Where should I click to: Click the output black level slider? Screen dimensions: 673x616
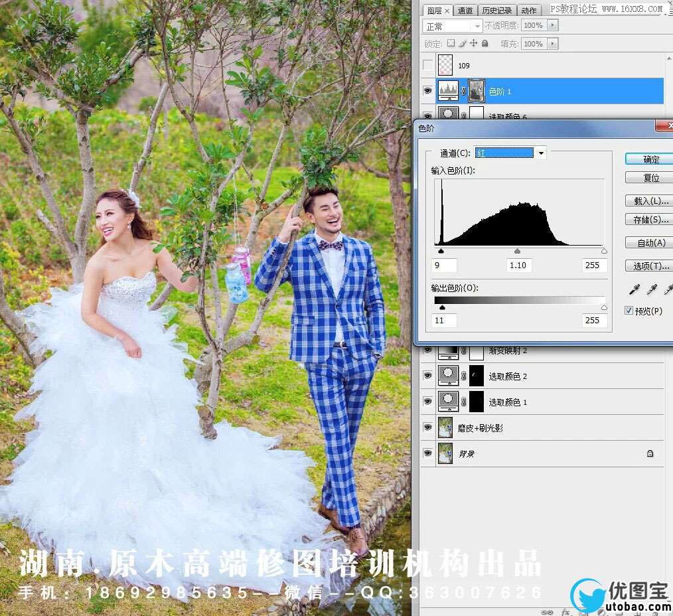pyautogui.click(x=442, y=307)
